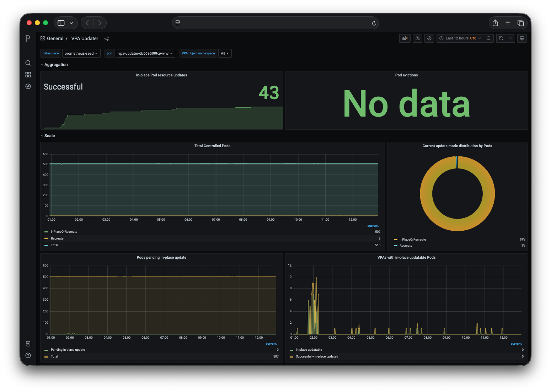Click the VPA Updater dashboard title
551x392 pixels.
[x=85, y=38]
